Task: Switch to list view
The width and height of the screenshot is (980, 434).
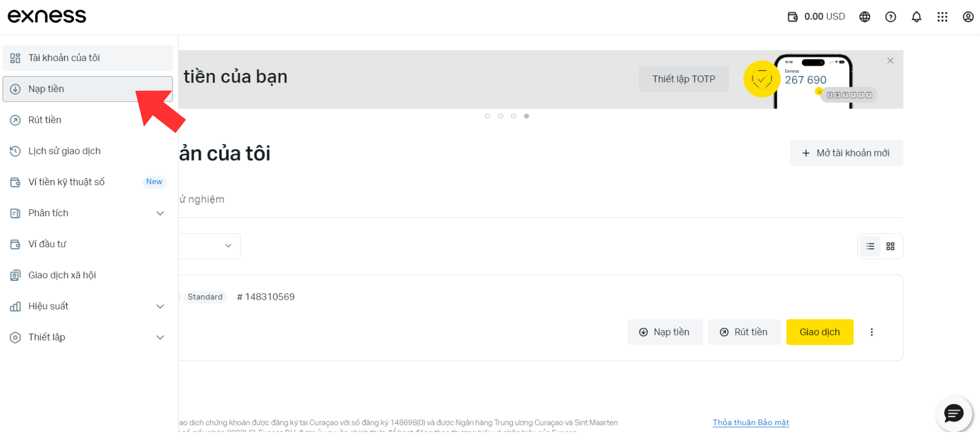Action: (870, 246)
